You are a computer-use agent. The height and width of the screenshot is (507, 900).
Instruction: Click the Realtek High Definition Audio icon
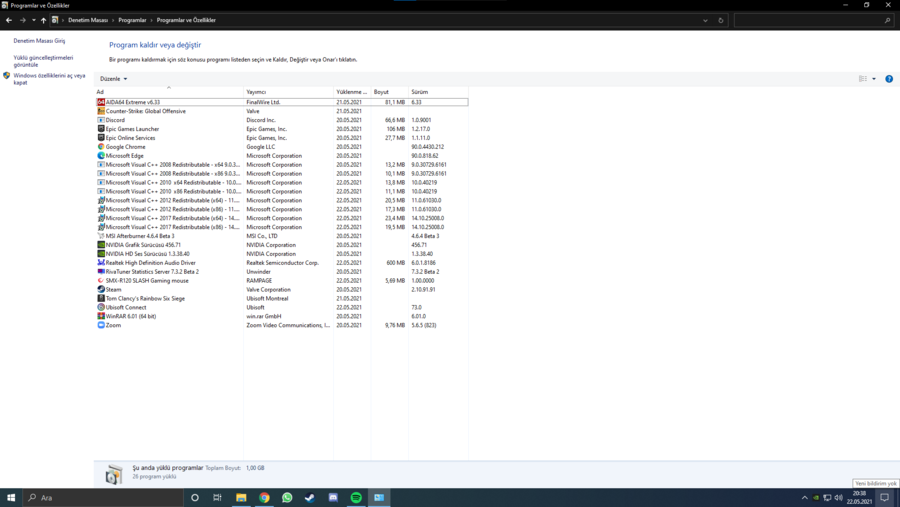[x=101, y=262]
